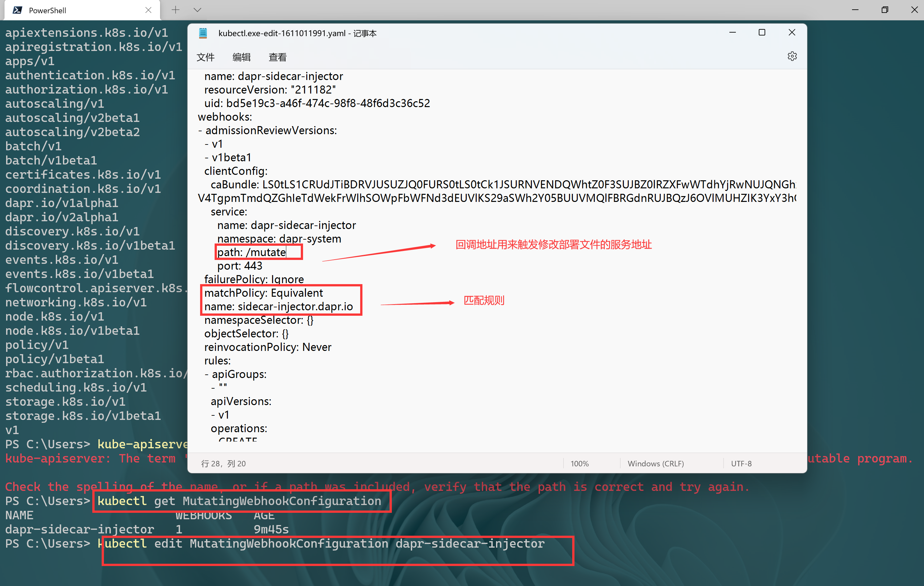Click 'storage.k8s.io/v1beta1' in terminal output

(x=83, y=416)
